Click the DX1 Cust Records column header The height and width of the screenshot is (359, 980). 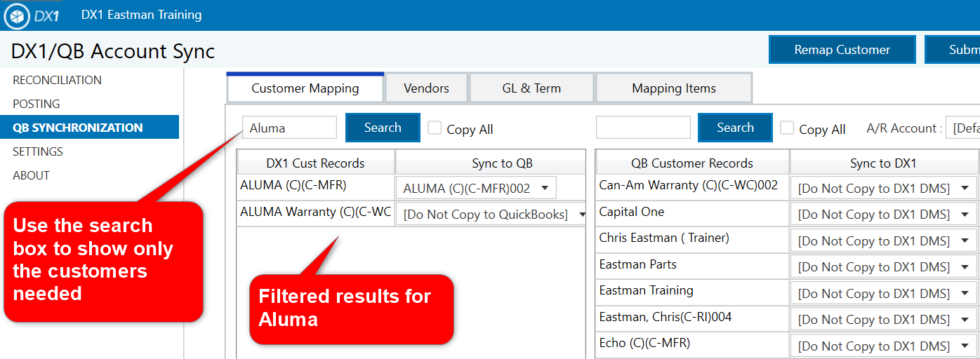(316, 163)
